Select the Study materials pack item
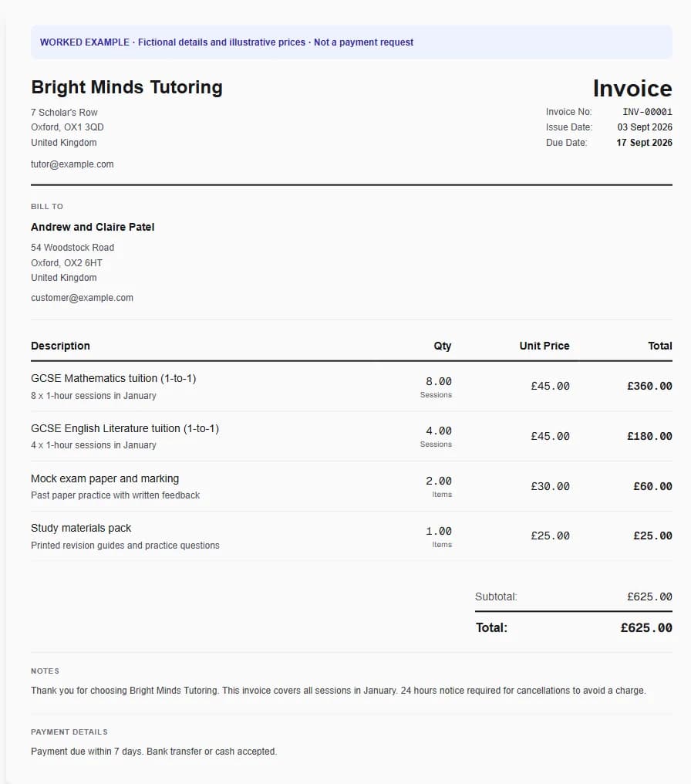691x784 pixels. (81, 528)
